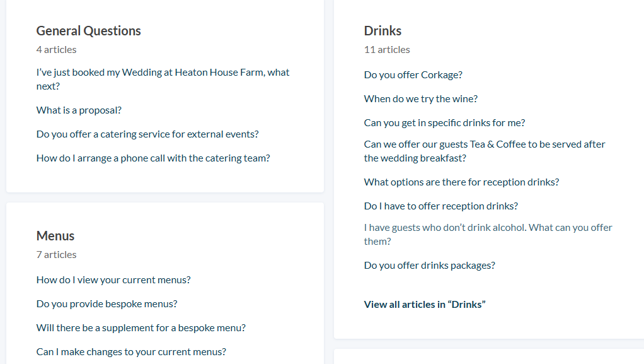Open 'How do I view your current menus?'
Image resolution: width=644 pixels, height=364 pixels.
113,280
